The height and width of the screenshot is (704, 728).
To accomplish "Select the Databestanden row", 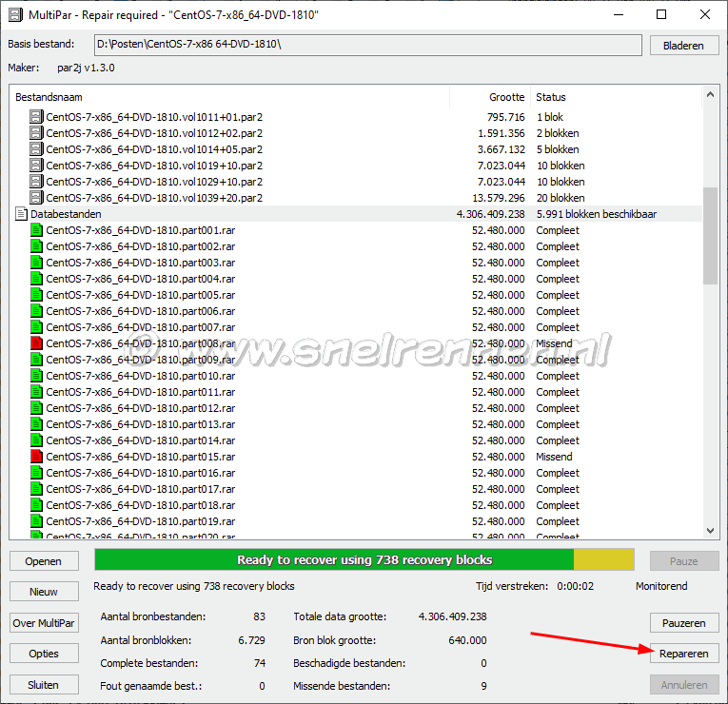I will [x=356, y=214].
